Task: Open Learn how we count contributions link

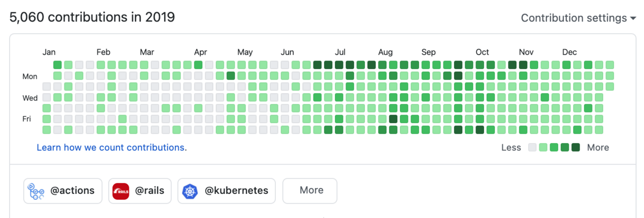Action: coord(112,147)
